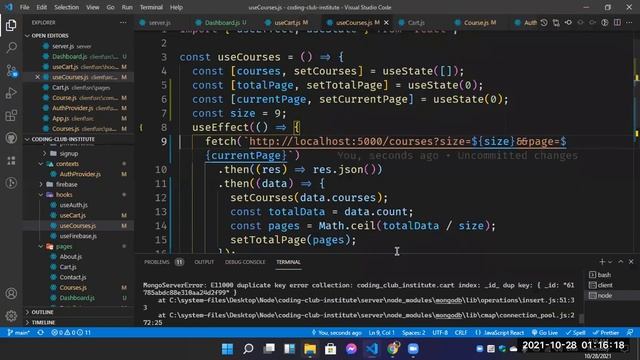The width and height of the screenshot is (640, 360).
Task: Close the useCourses.js editor tab
Action: (386, 22)
